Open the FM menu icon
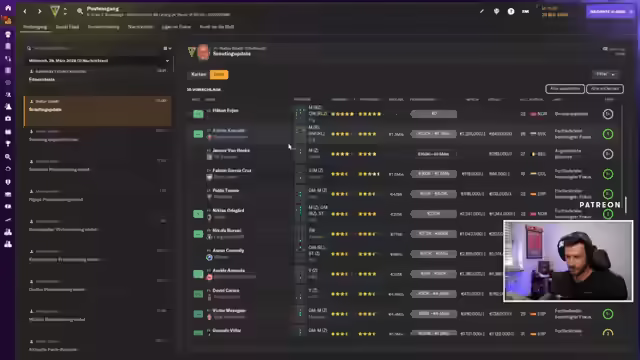 (525, 11)
